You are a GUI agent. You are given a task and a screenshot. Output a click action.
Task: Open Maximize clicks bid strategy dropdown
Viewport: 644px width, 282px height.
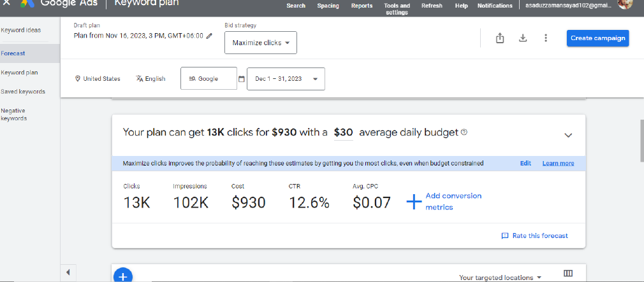tap(261, 43)
